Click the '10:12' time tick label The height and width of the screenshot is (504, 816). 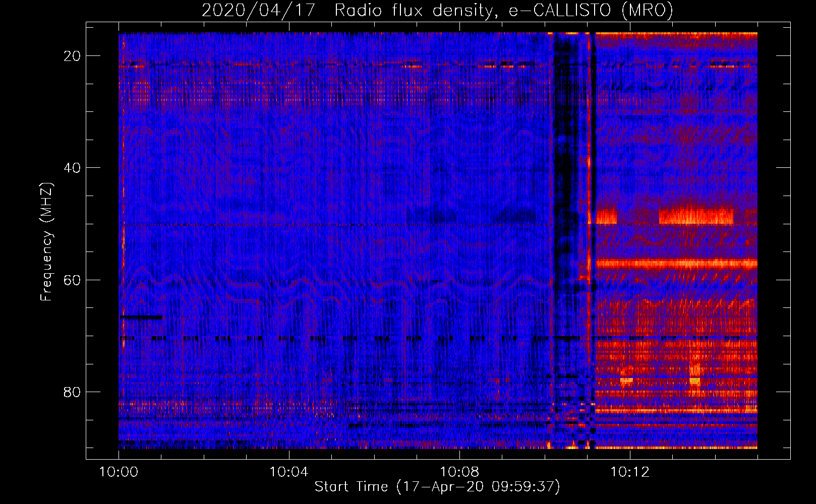pos(630,472)
